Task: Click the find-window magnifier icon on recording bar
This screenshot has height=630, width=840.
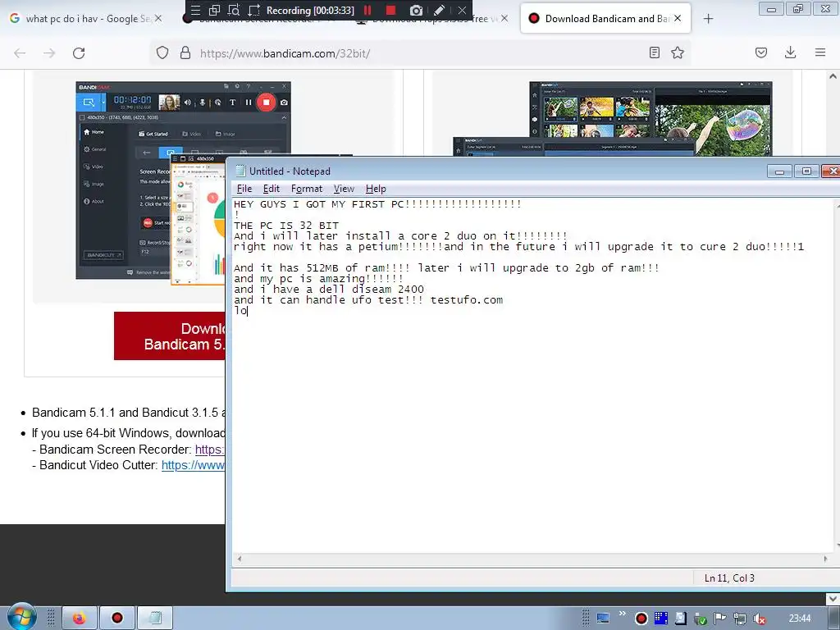Action: 234,10
